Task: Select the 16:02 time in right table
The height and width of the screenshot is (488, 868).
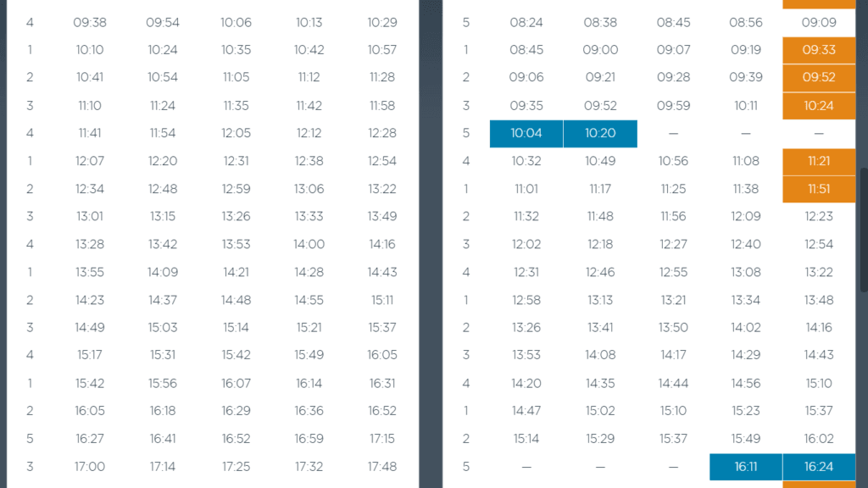Action: 819,439
